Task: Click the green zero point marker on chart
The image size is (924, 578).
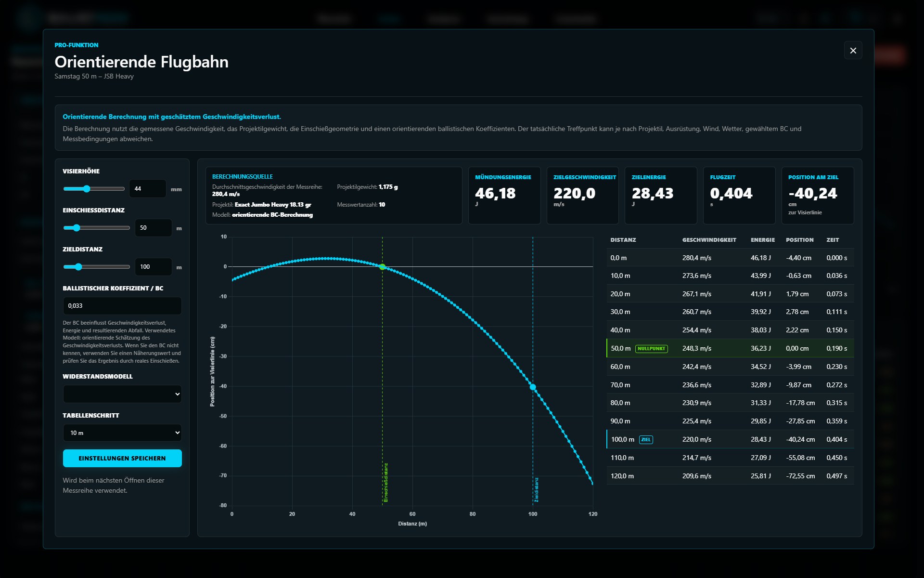Action: [383, 267]
